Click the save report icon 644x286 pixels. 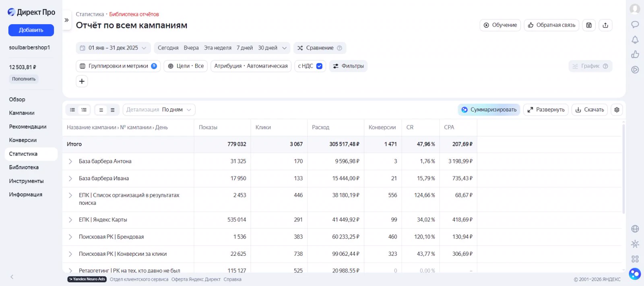589,25
